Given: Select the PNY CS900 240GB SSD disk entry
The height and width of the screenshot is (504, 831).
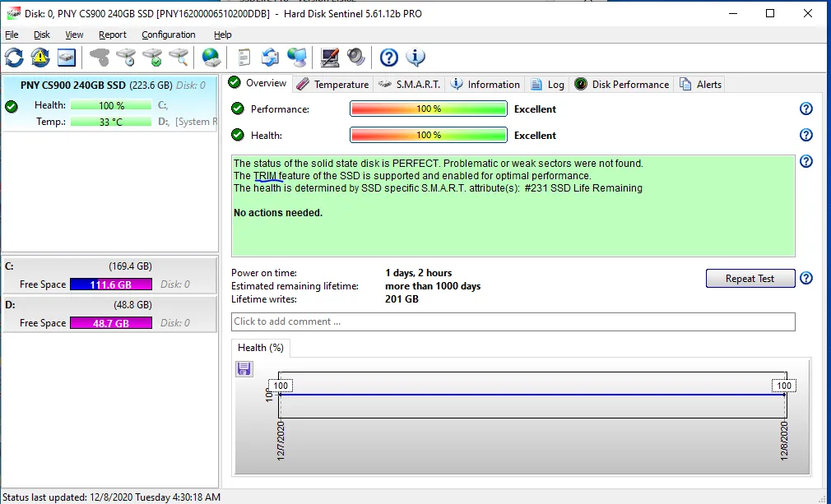Looking at the screenshot, I should pos(109,104).
